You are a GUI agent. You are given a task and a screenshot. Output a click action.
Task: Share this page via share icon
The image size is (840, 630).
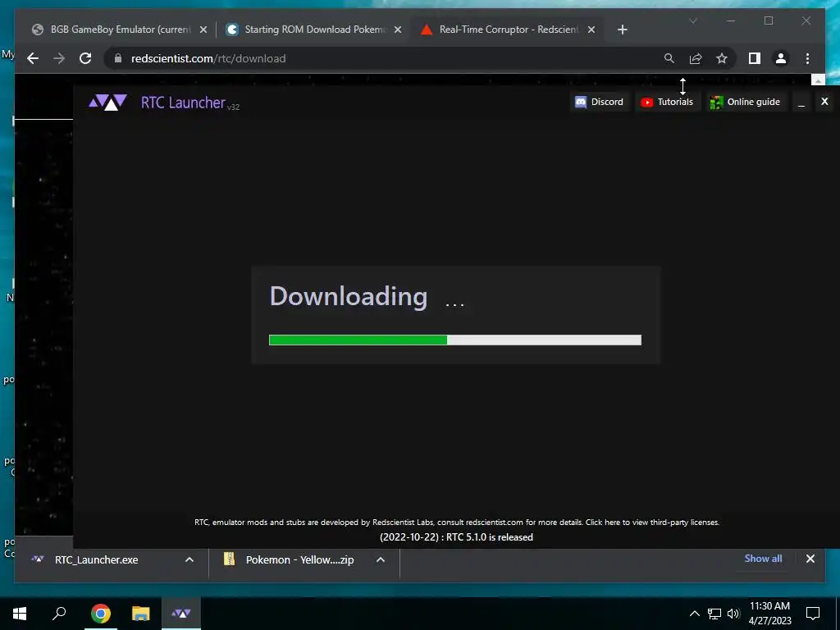[696, 58]
